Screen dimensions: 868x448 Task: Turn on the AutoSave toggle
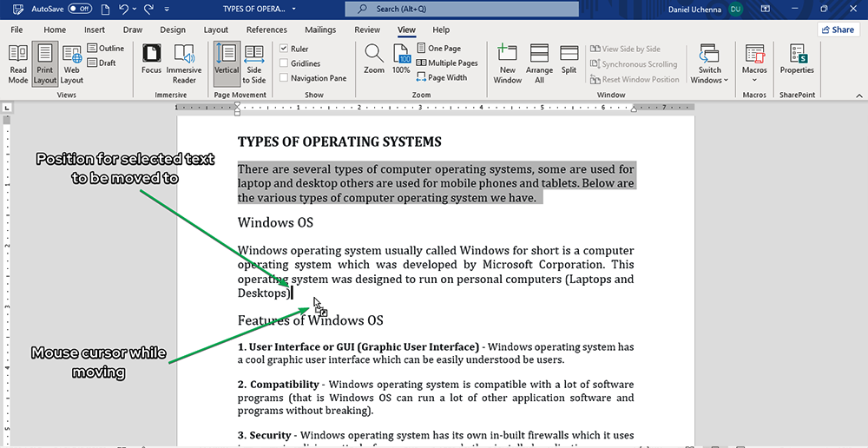tap(80, 9)
